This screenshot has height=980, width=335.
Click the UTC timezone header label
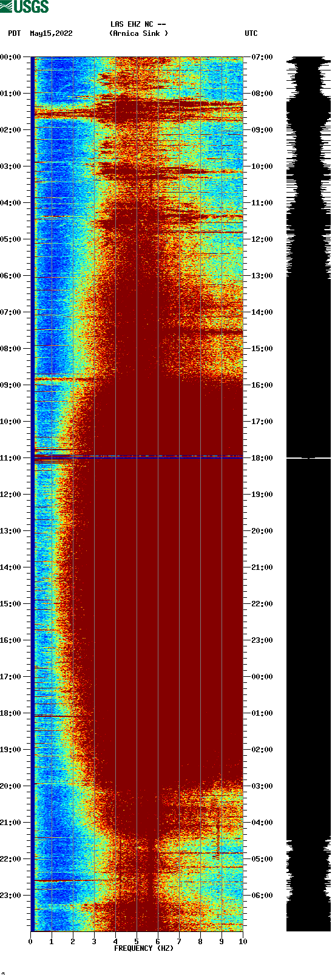click(x=251, y=33)
